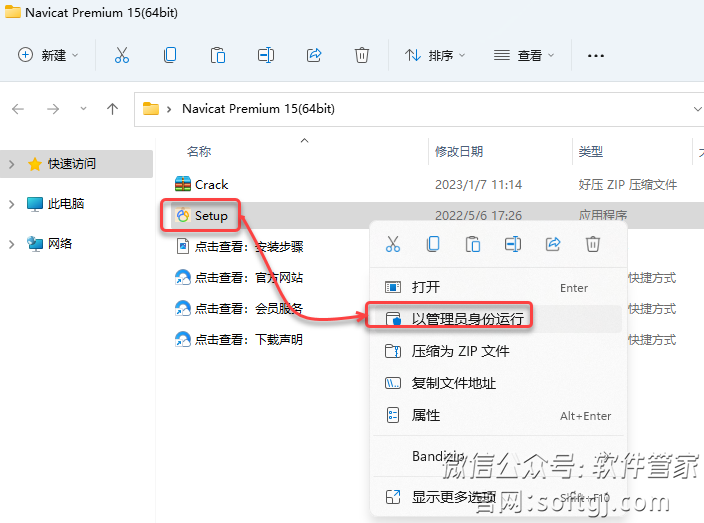704x523 pixels.
Task: Open the three-dots more options menu
Action: [596, 56]
